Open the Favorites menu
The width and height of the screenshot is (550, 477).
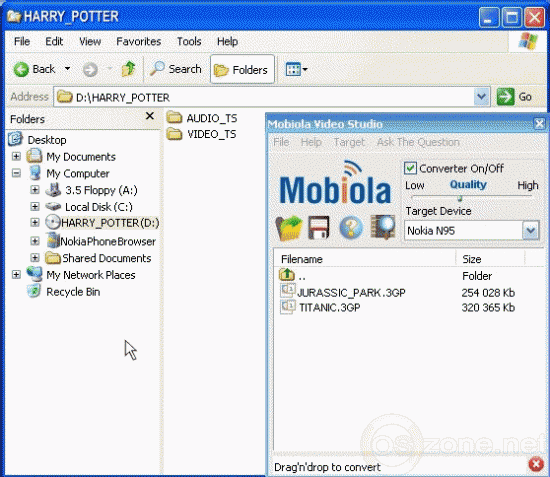point(139,41)
